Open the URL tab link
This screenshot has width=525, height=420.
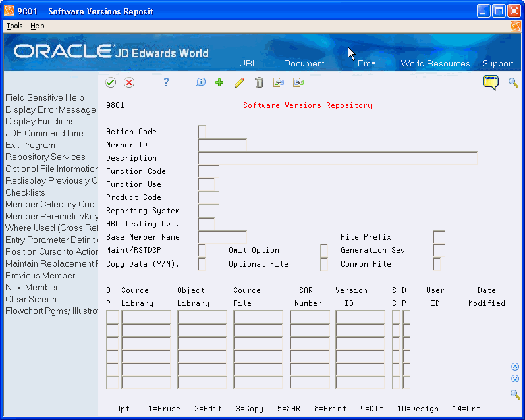(248, 63)
